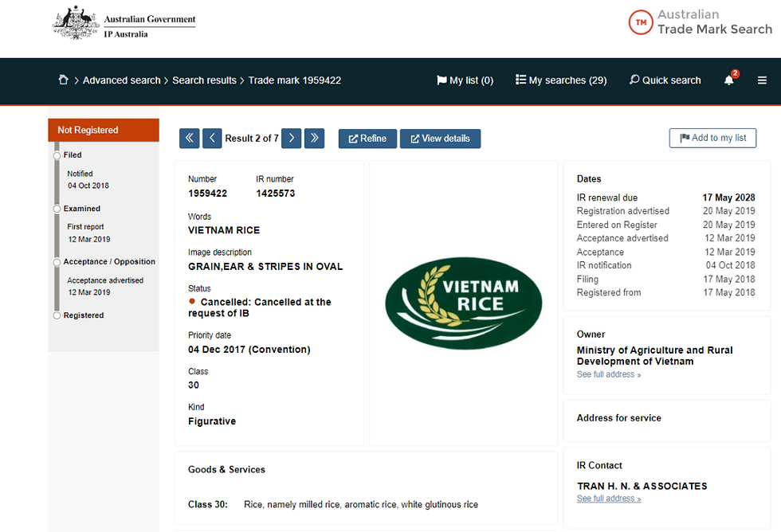
Task: Add trade mark to my list
Action: (712, 138)
